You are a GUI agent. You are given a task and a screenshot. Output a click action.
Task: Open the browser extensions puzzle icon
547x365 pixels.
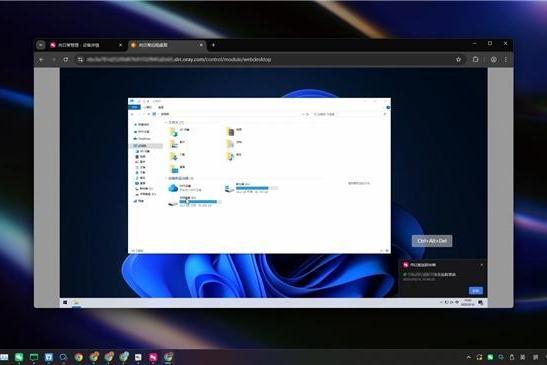(x=475, y=60)
